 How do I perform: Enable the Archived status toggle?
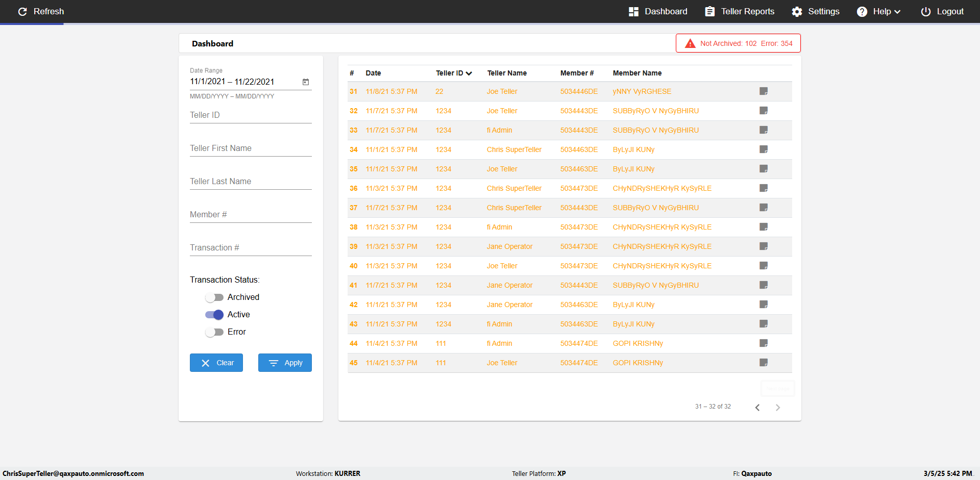point(214,297)
